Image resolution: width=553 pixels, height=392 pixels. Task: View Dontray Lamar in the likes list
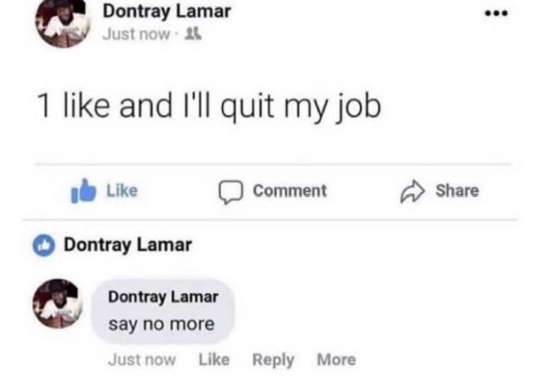(127, 245)
